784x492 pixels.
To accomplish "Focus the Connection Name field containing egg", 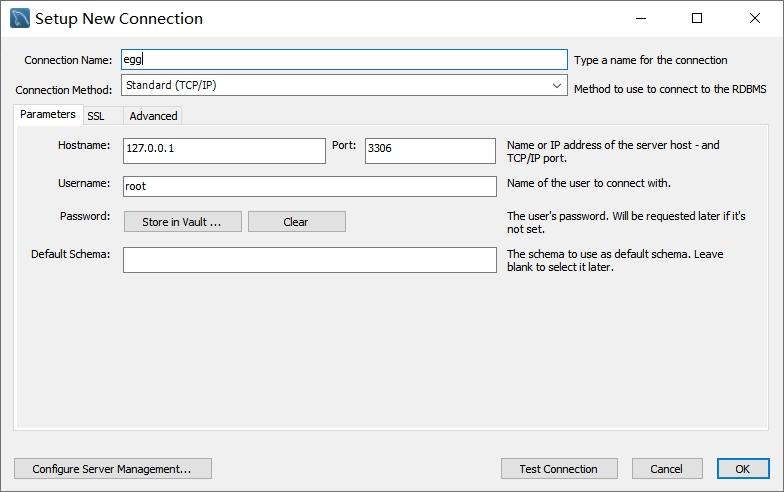I will (x=344, y=60).
